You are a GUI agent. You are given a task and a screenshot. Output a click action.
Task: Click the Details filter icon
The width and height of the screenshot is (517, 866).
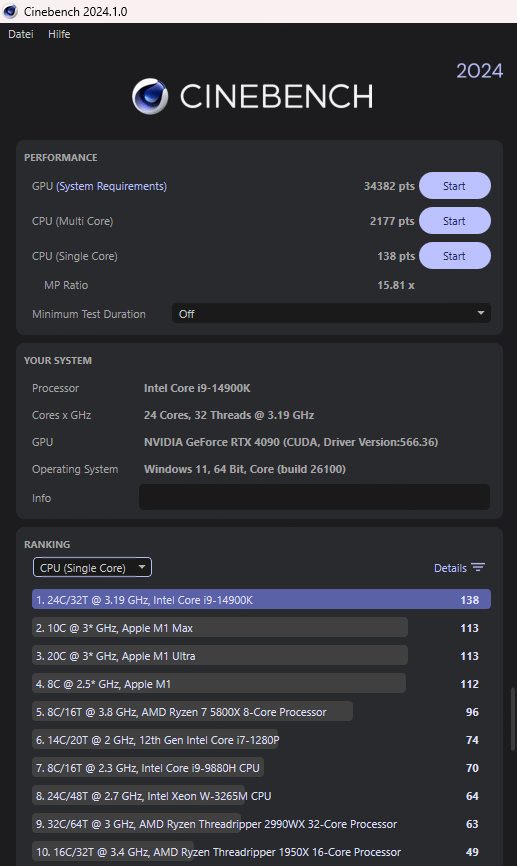[x=478, y=568]
